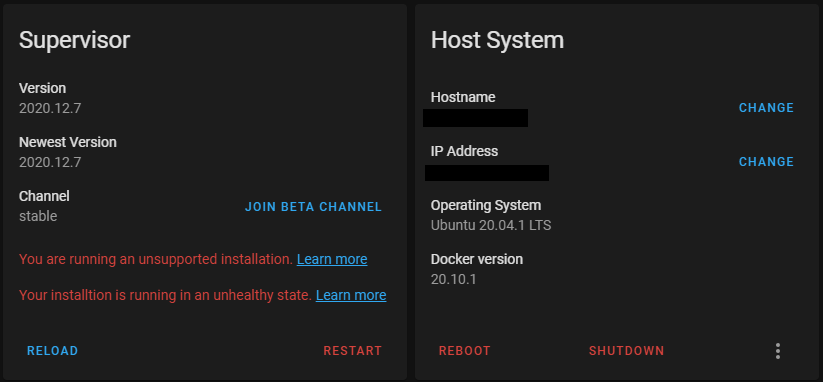Join the Supervisor beta channel
The width and height of the screenshot is (823, 382).
tap(313, 207)
